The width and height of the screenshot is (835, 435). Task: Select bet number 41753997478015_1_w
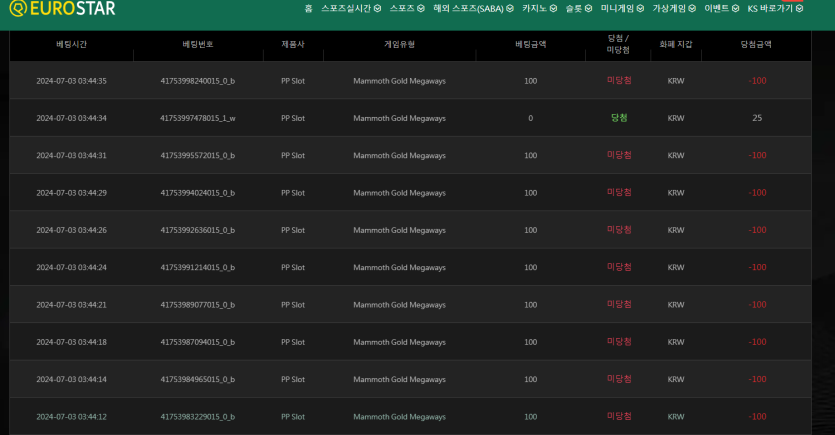pos(198,118)
